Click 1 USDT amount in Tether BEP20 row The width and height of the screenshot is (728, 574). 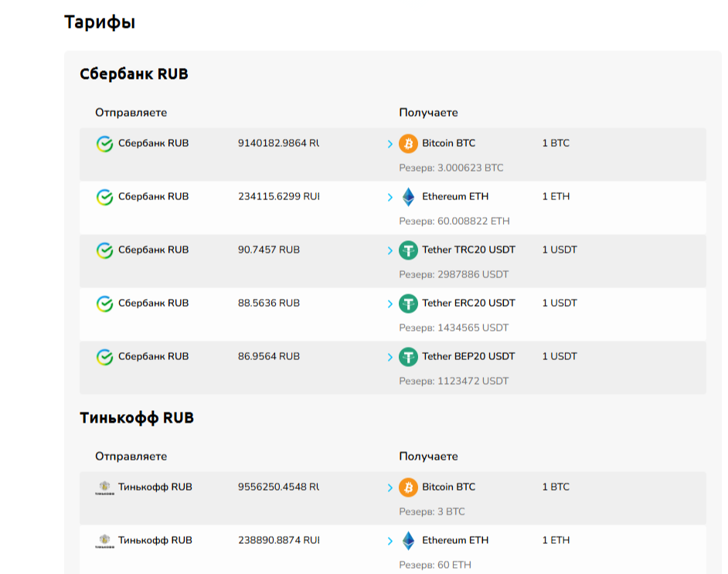[x=560, y=356]
